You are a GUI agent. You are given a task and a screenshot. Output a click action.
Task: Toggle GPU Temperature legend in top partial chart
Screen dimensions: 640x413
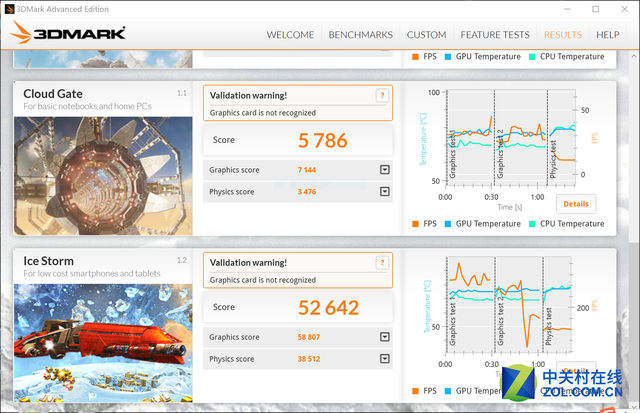482,56
